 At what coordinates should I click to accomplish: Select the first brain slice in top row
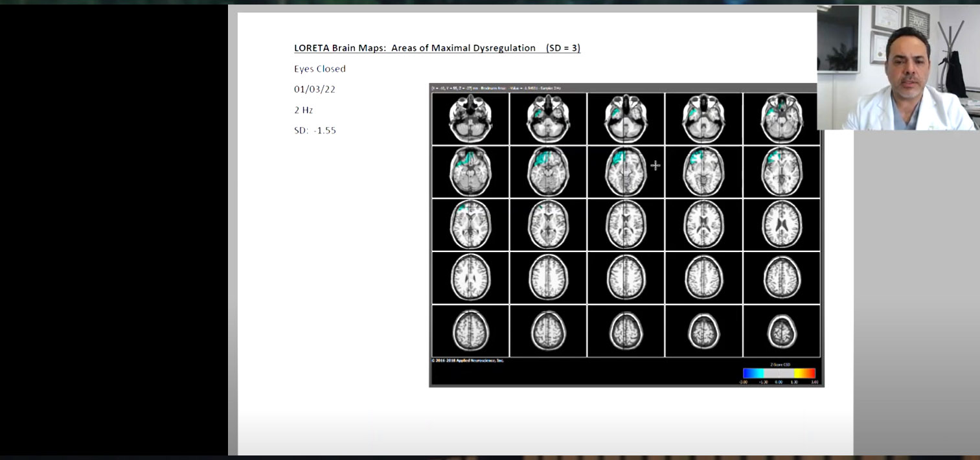point(470,119)
